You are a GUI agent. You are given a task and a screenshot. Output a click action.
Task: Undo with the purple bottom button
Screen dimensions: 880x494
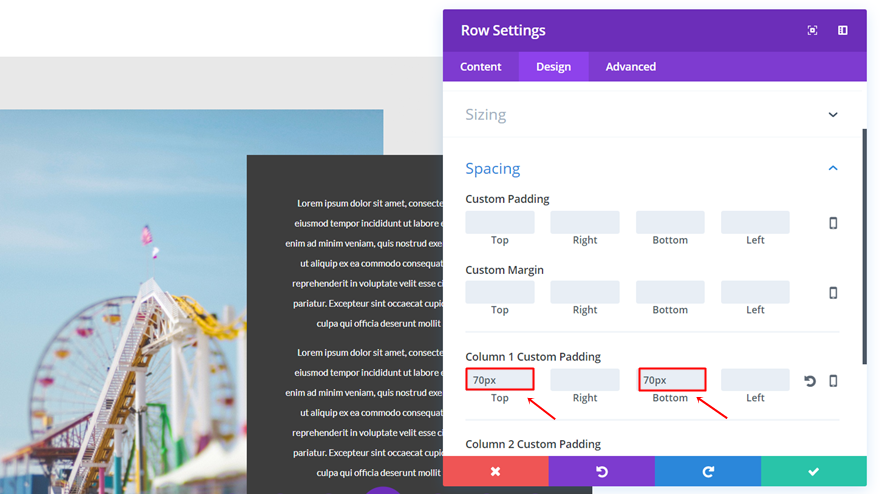coord(602,471)
